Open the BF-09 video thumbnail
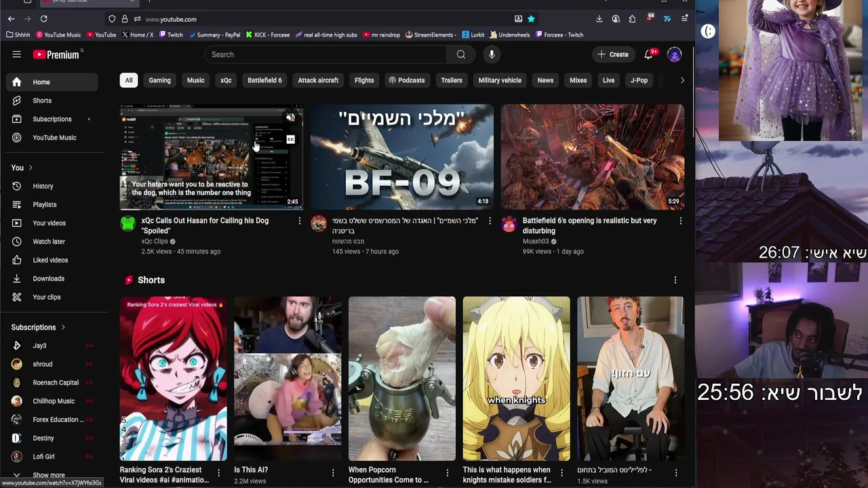This screenshot has height=488, width=868. point(402,157)
